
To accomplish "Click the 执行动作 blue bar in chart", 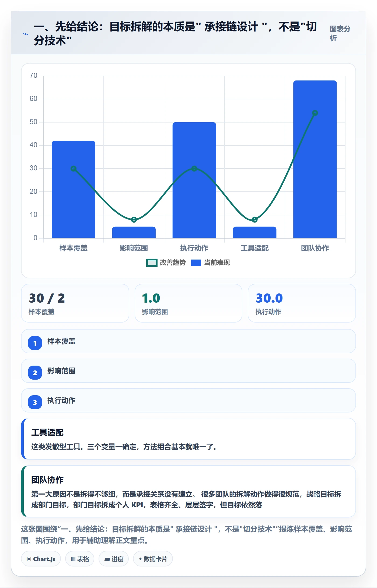I will click(x=194, y=180).
